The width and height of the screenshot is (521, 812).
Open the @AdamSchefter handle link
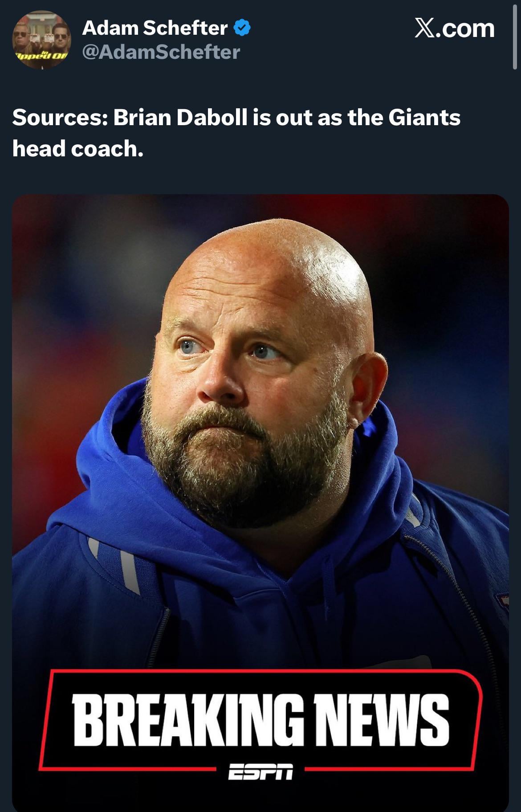pyautogui.click(x=161, y=52)
